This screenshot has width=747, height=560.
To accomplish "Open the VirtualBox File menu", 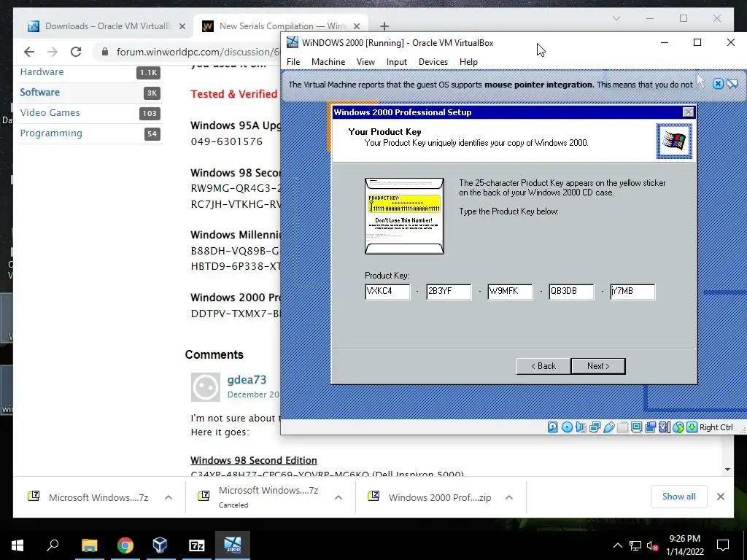I will 293,62.
